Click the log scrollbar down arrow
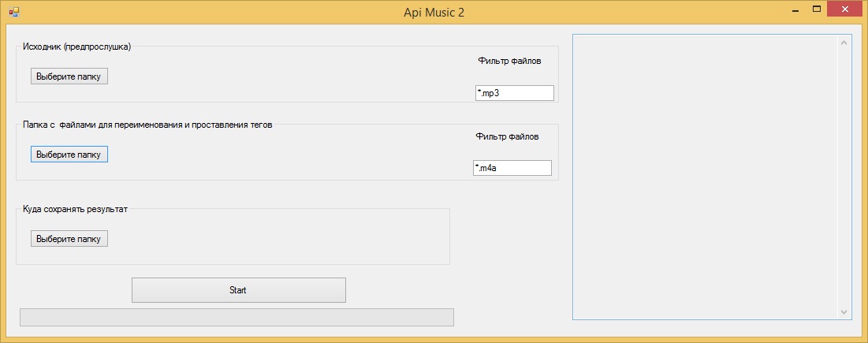This screenshot has width=868, height=343. [x=845, y=312]
